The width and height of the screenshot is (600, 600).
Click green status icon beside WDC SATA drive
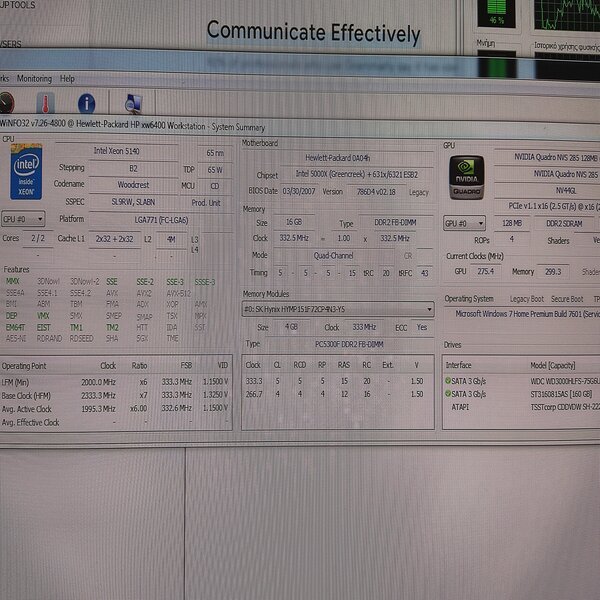point(448,381)
